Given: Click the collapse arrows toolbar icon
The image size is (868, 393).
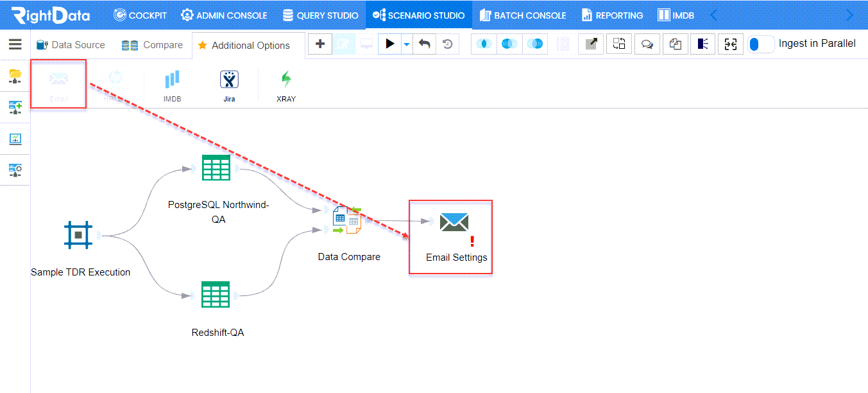Looking at the screenshot, I should (731, 44).
